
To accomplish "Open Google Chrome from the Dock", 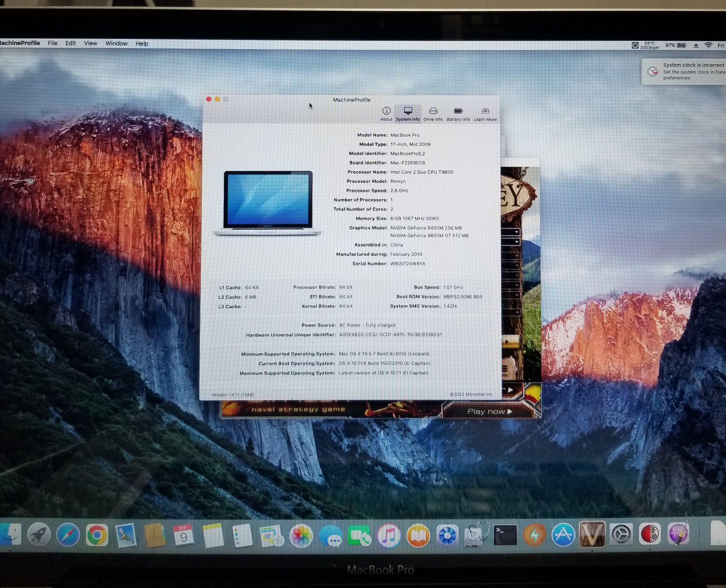I will coord(97,535).
